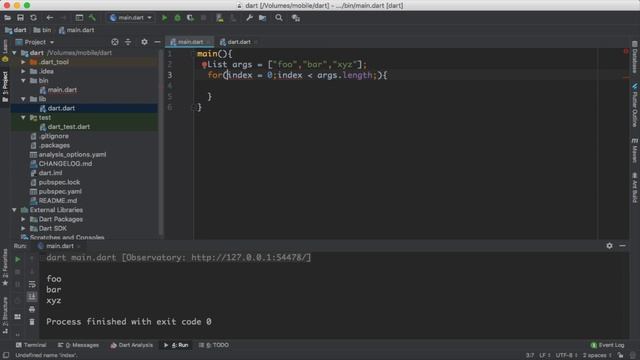Click the Build project hammer icon
The height and width of the screenshot is (360, 640).
point(93,18)
